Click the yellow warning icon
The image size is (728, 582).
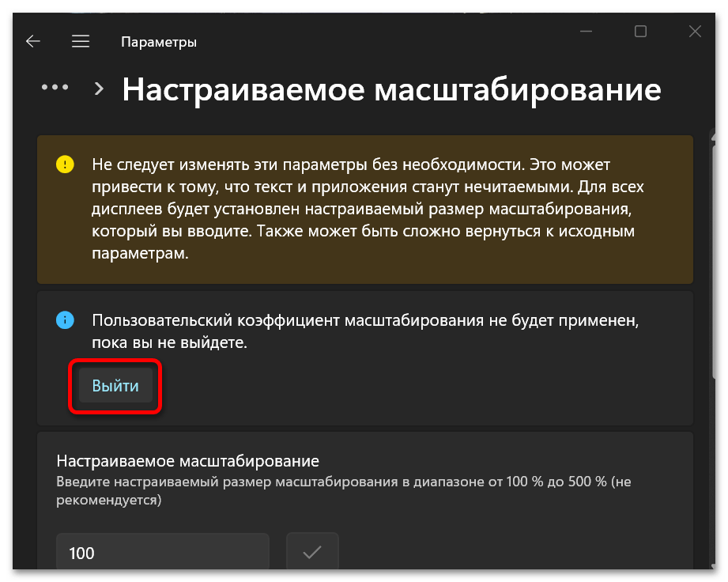65,165
